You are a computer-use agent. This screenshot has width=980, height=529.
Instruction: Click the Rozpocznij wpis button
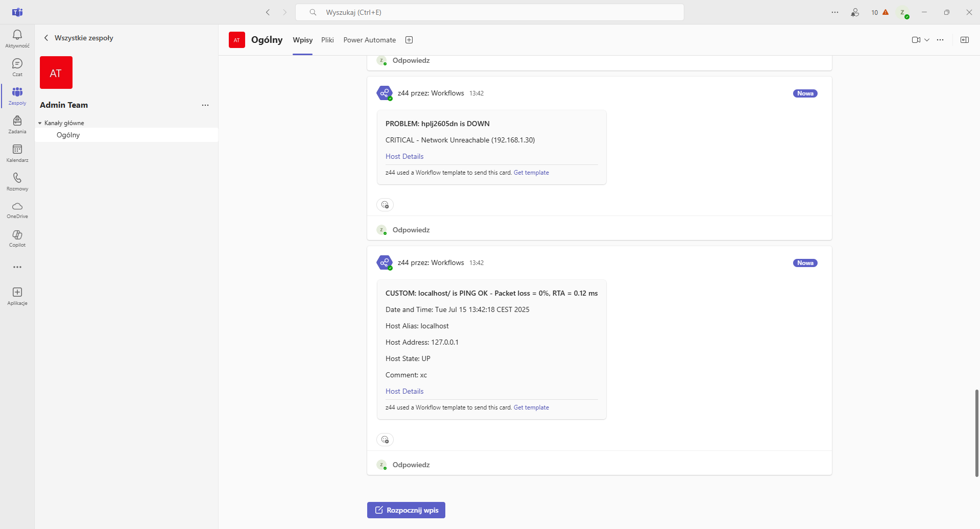(x=406, y=510)
